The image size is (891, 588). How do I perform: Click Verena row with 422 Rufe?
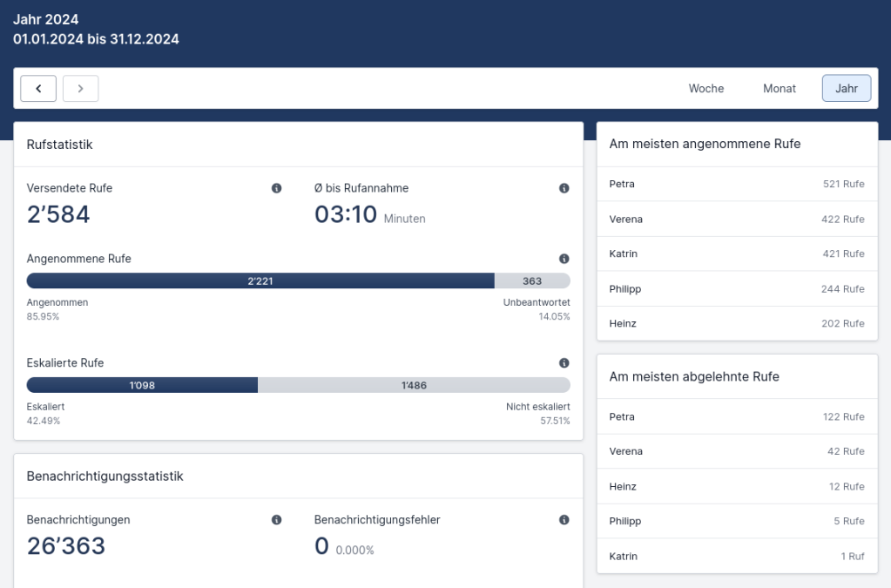(x=737, y=219)
